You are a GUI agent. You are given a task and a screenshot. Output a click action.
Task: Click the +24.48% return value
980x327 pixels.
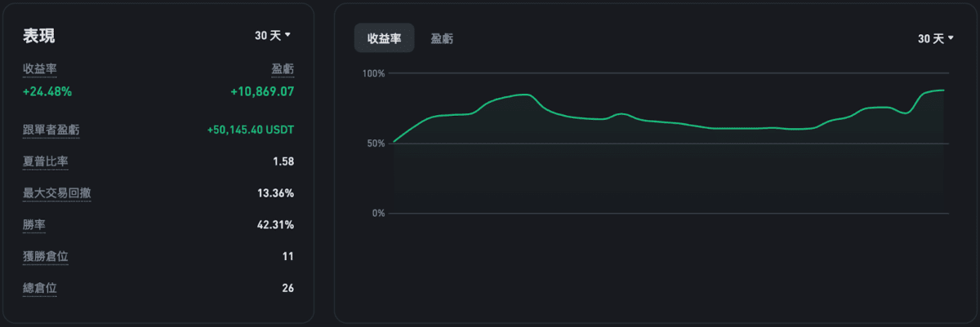[x=47, y=91]
